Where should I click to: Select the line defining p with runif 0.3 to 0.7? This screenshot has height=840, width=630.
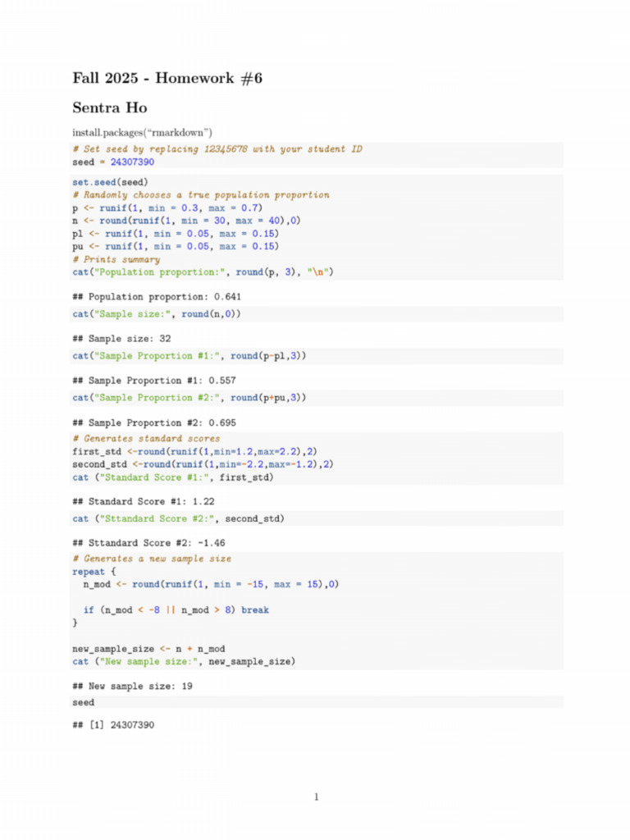pos(167,208)
